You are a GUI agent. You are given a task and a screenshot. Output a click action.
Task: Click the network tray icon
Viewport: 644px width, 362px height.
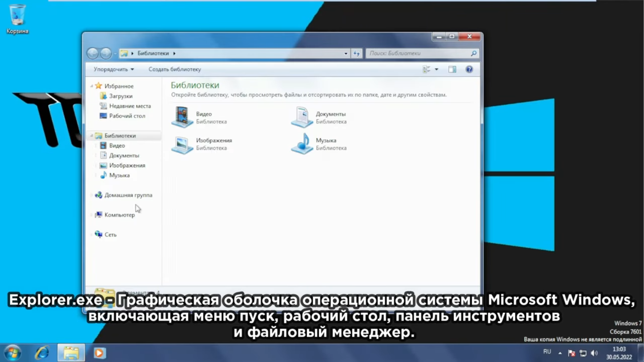click(x=583, y=353)
